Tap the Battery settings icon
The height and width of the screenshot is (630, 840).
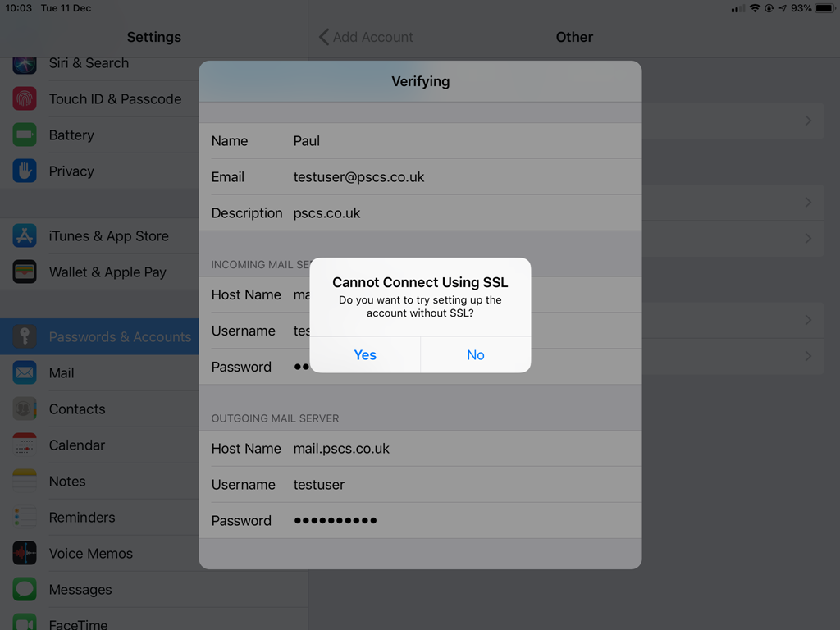tap(25, 135)
